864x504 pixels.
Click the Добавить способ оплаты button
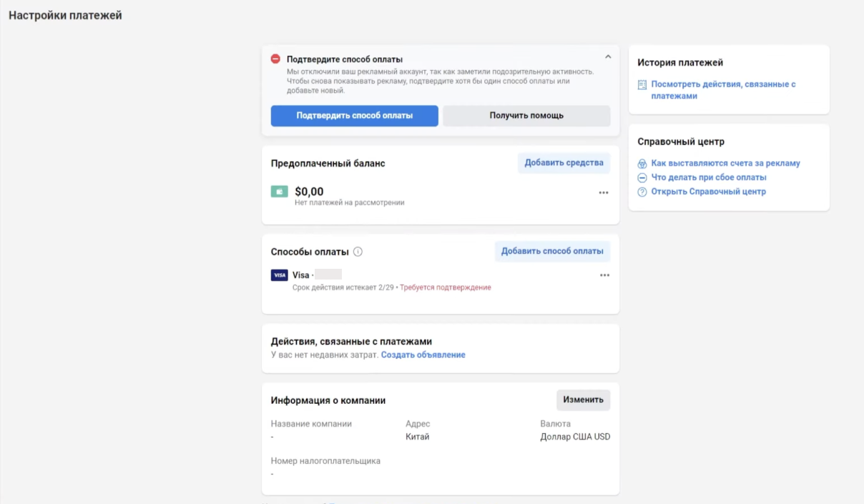[x=552, y=251]
